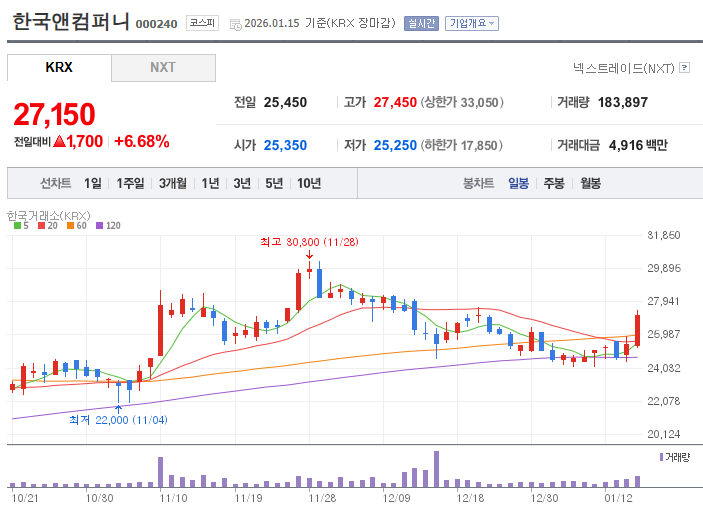Click the orange 60-day moving average swatch
703x507 pixels.
[x=70, y=225]
